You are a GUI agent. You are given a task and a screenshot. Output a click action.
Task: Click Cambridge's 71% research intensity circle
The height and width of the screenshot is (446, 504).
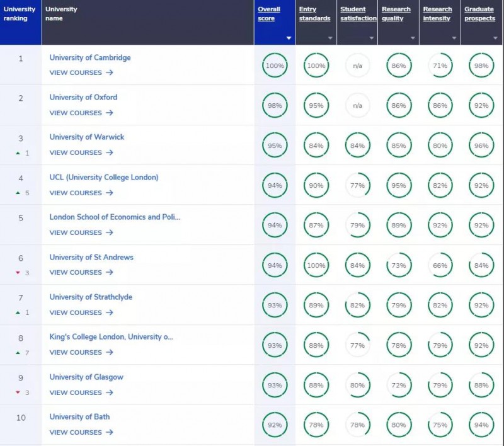[440, 66]
